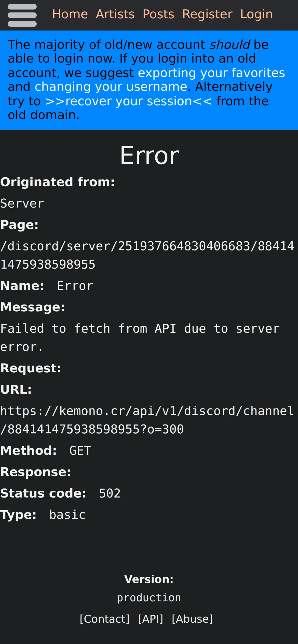Click the [Abuse] footer link
This screenshot has width=298, height=644.
[x=192, y=619]
